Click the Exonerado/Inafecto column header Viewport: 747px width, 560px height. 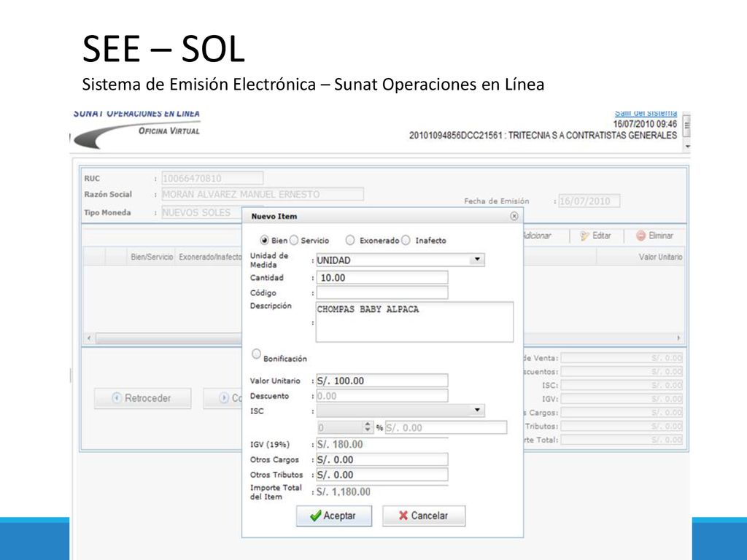coord(210,257)
